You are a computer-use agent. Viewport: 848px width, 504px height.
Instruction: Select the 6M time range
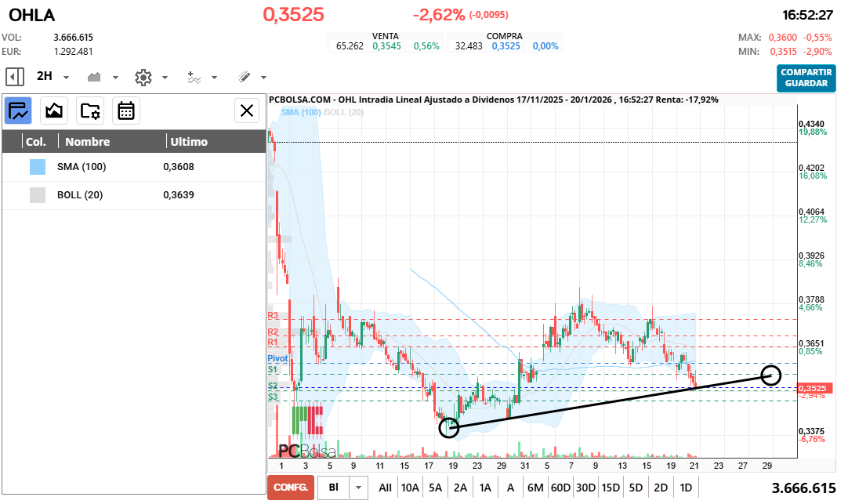[x=535, y=488]
